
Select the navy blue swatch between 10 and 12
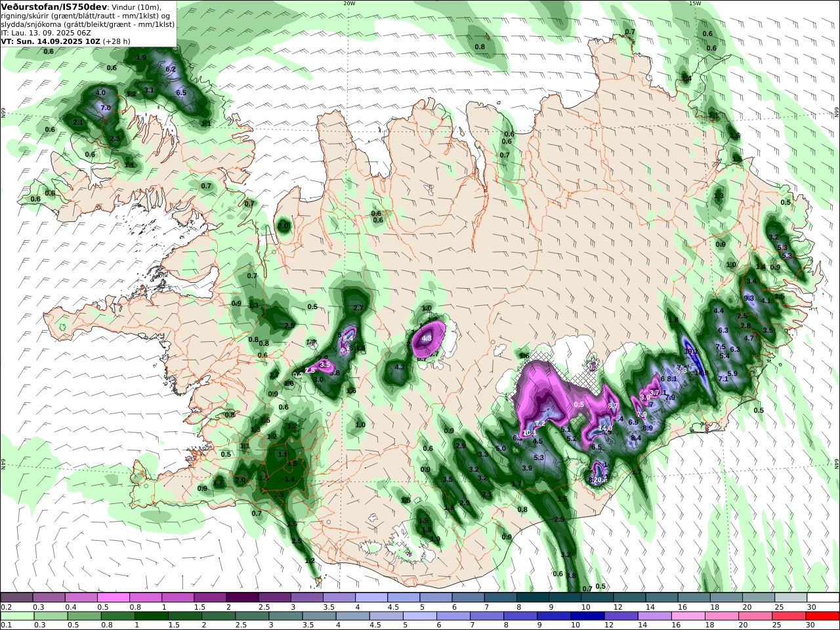click(586, 616)
